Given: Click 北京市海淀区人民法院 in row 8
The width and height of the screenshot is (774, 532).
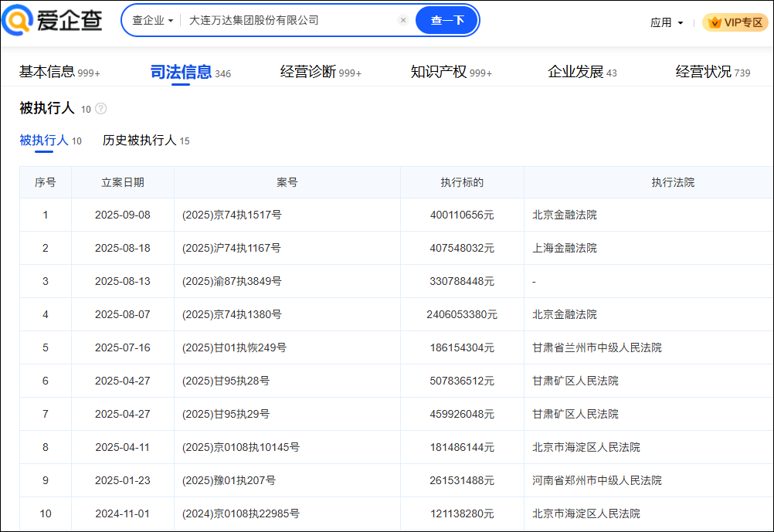Looking at the screenshot, I should click(586, 447).
